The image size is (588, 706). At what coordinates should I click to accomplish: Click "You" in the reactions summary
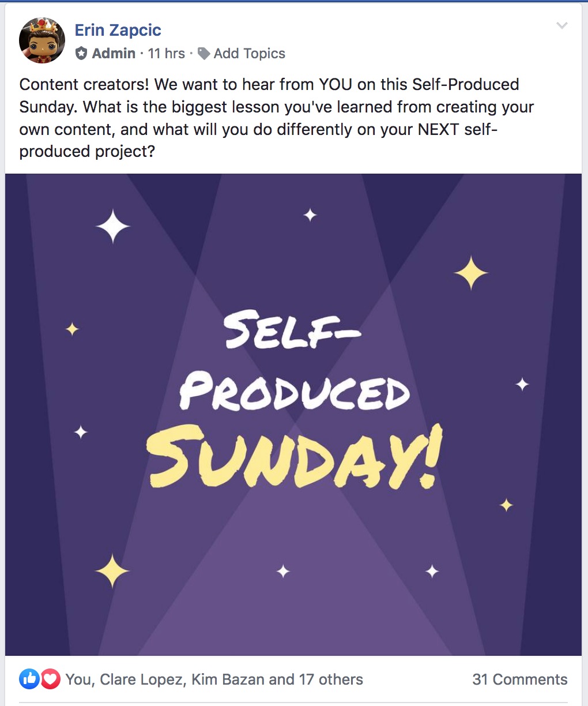[77, 679]
